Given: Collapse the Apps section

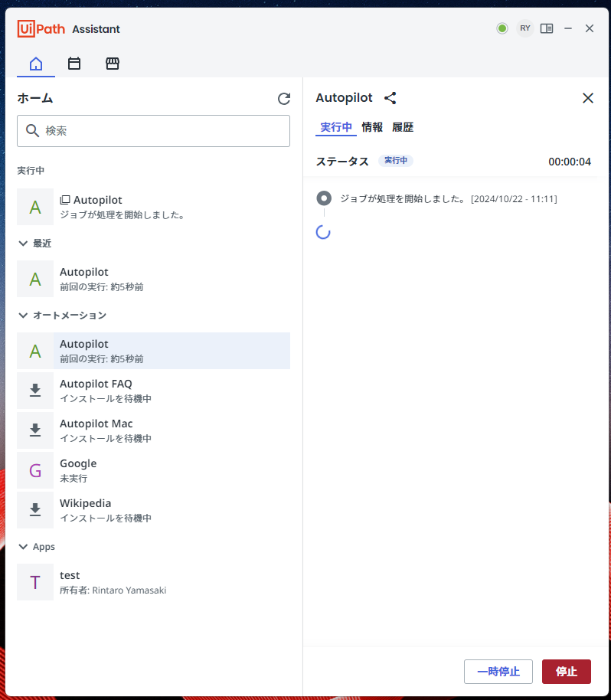Looking at the screenshot, I should pyautogui.click(x=37, y=546).
